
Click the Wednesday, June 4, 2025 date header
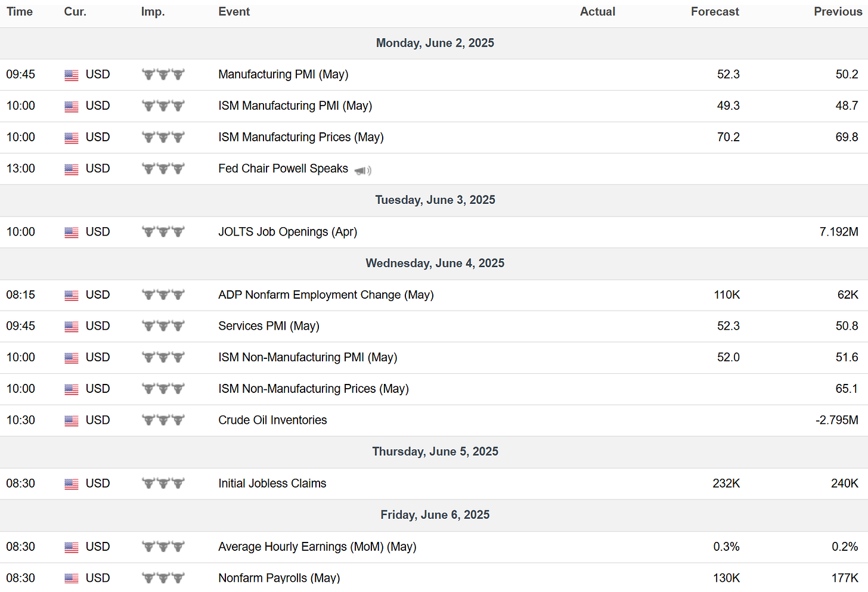click(x=435, y=264)
